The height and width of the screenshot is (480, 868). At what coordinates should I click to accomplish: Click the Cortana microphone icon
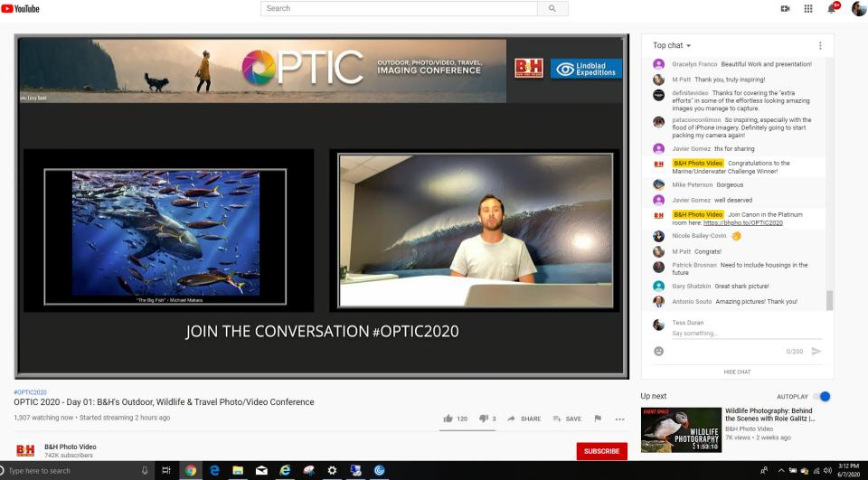[145, 471]
